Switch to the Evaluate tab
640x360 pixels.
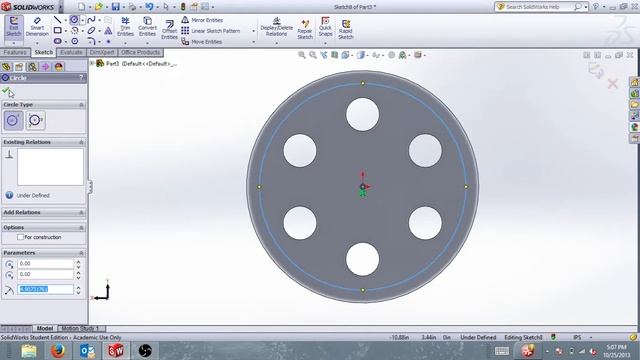point(71,52)
